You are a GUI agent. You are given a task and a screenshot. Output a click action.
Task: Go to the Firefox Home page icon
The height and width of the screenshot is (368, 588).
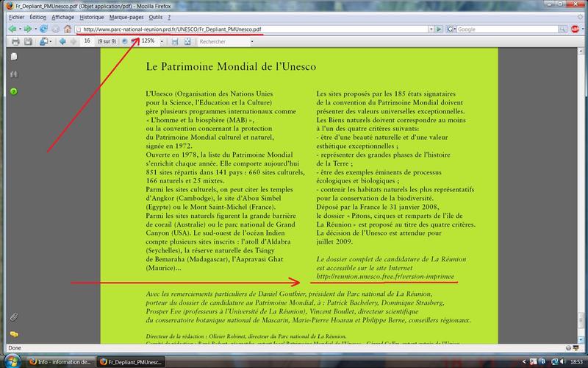coord(67,29)
